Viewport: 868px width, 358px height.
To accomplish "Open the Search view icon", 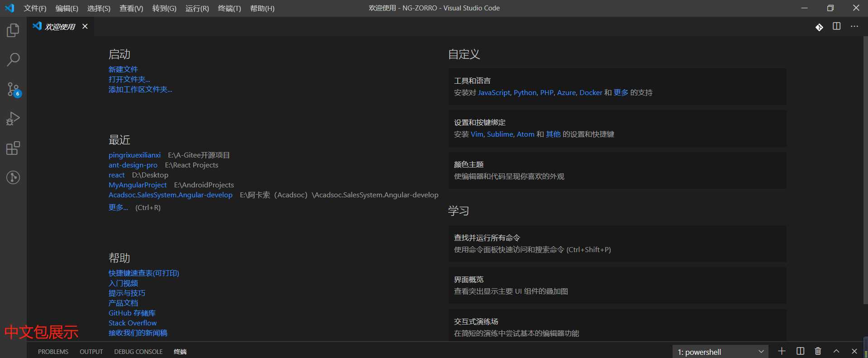I will [13, 59].
